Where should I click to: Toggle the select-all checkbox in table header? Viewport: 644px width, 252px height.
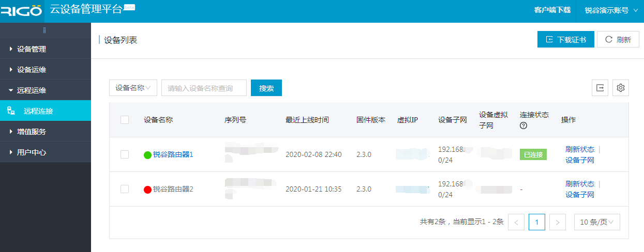[125, 120]
